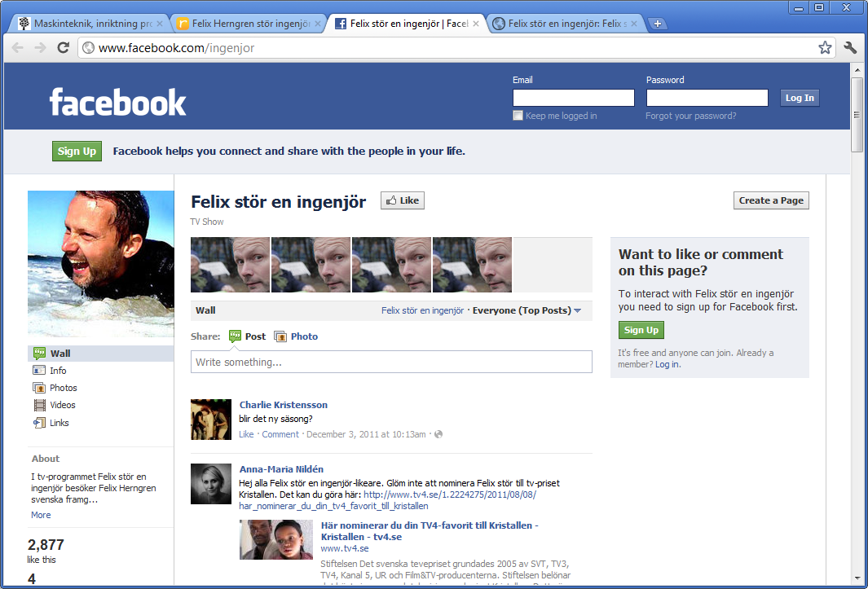Click the Log in link in sidebar box
The width and height of the screenshot is (868, 589).
tap(667, 364)
